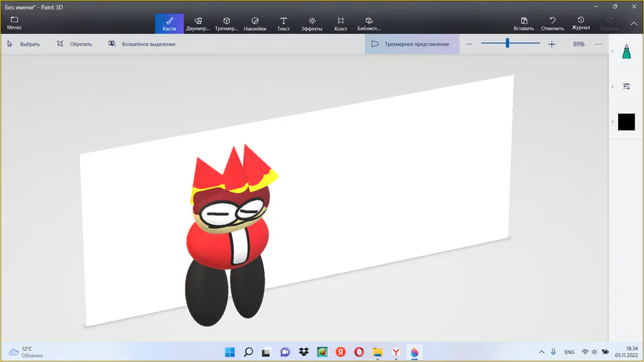This screenshot has width=644, height=362.
Task: Open the Wi-Fi network tray icon
Action: click(585, 352)
